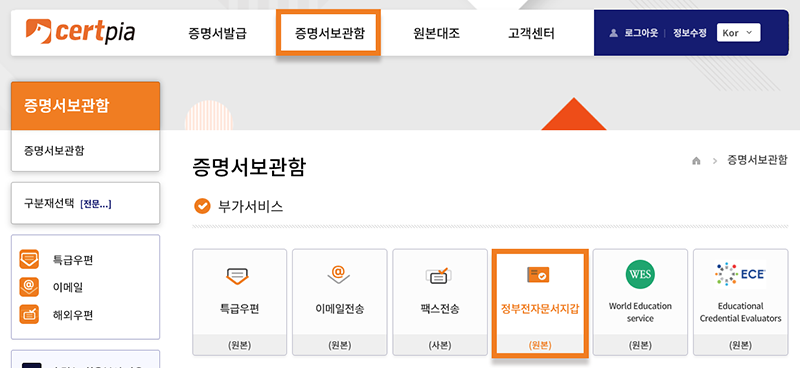Viewport: 800px width, 368px height.
Task: Open the 증명서발급 menu
Action: pyautogui.click(x=217, y=34)
